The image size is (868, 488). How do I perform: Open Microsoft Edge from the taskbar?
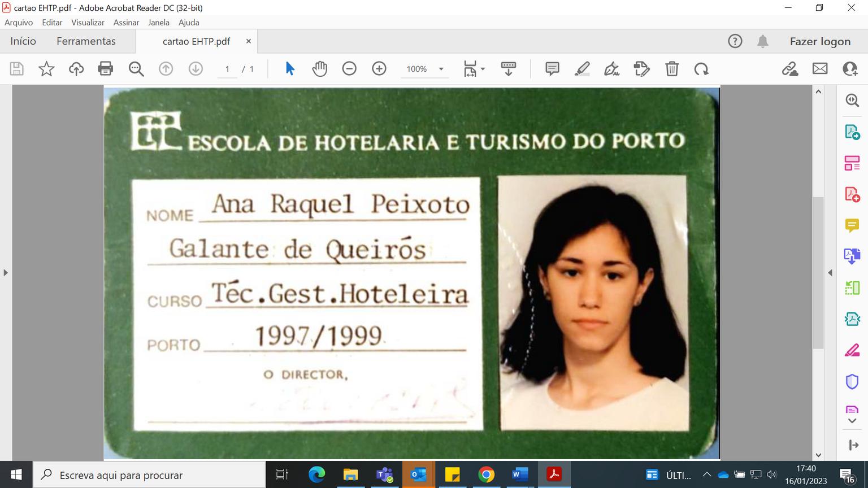(316, 474)
